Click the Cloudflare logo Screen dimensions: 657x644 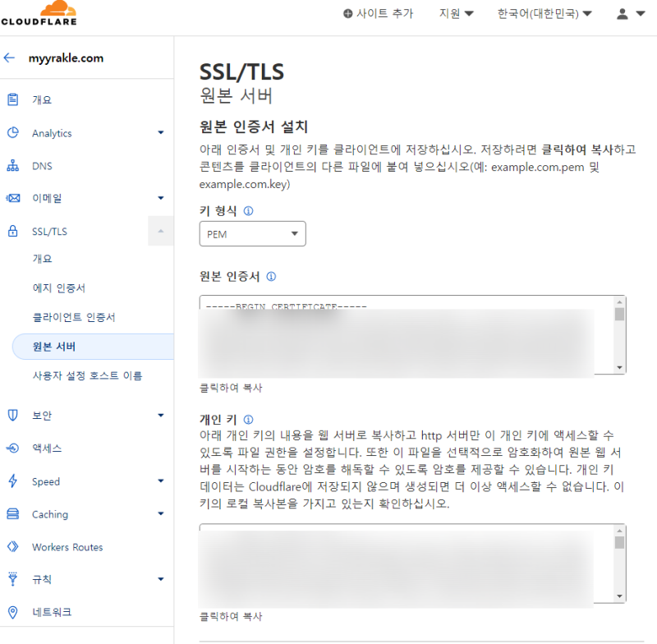pyautogui.click(x=39, y=14)
